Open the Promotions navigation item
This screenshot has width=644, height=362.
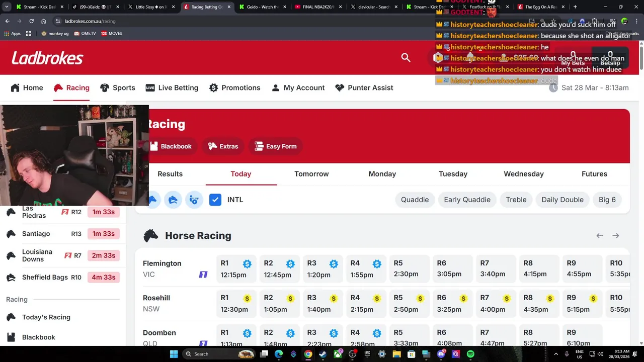click(x=235, y=87)
